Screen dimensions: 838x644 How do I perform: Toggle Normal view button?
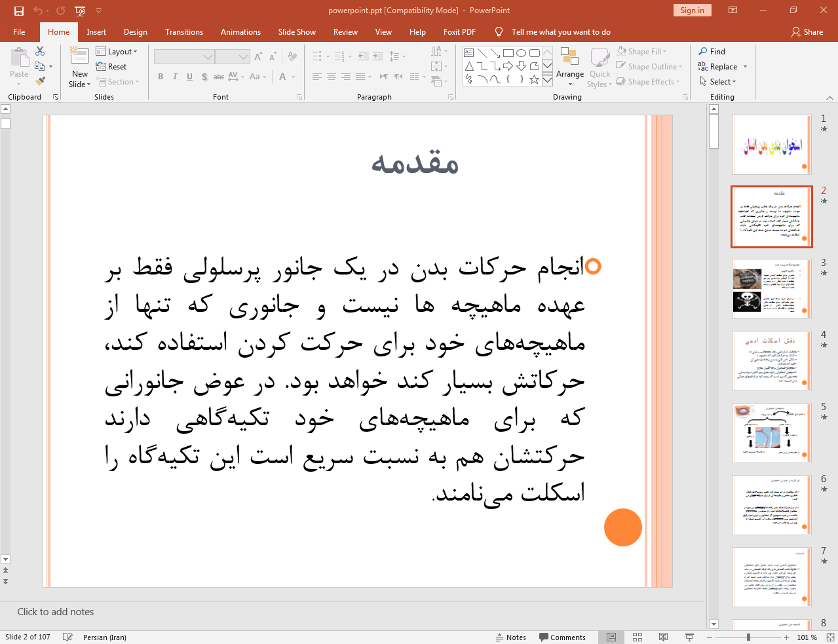click(x=611, y=637)
